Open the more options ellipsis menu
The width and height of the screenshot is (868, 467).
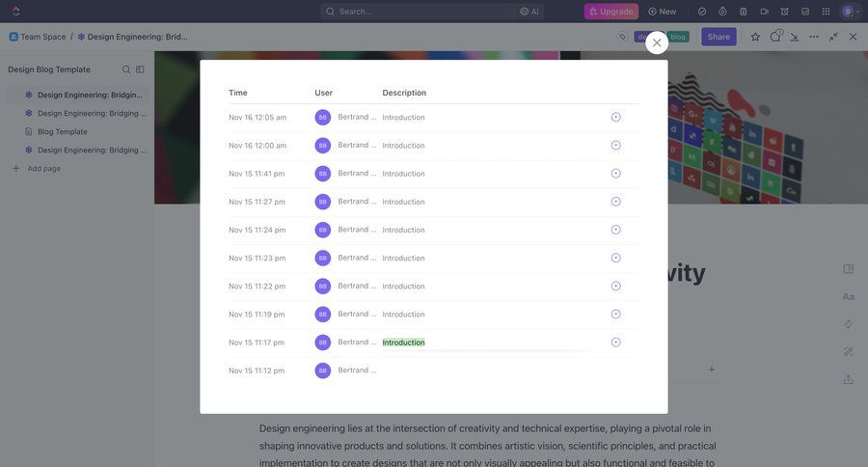814,37
